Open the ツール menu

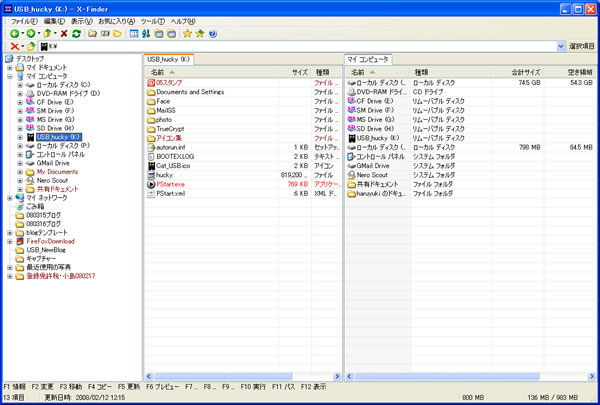tap(153, 21)
